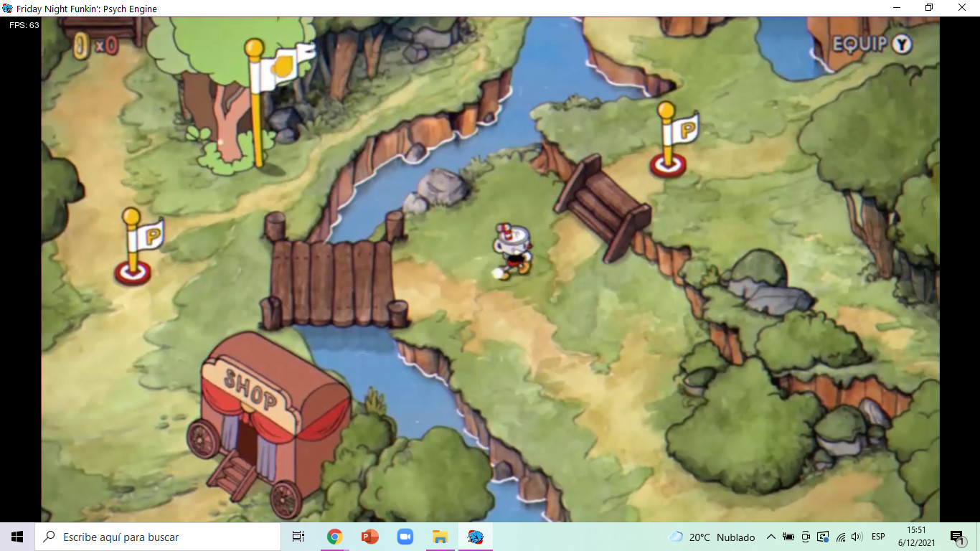
Task: Open the ESP language input selector
Action: click(878, 537)
